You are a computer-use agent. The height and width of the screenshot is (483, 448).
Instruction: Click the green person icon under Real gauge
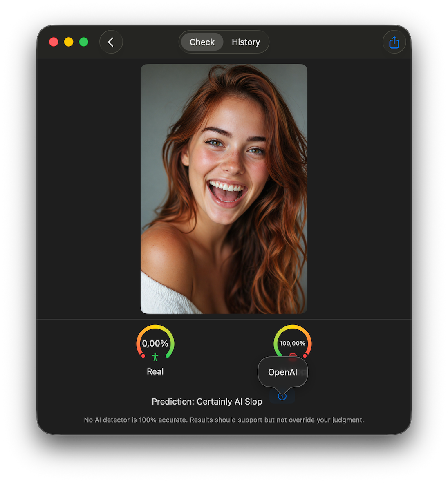click(155, 357)
